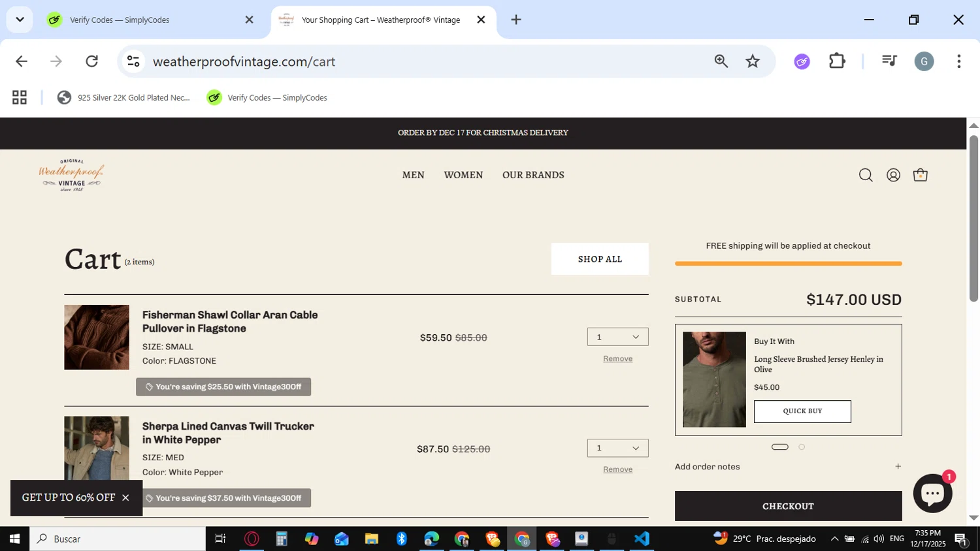Click the SHOP ALL button
Screen dimensions: 980x551
click(x=600, y=259)
